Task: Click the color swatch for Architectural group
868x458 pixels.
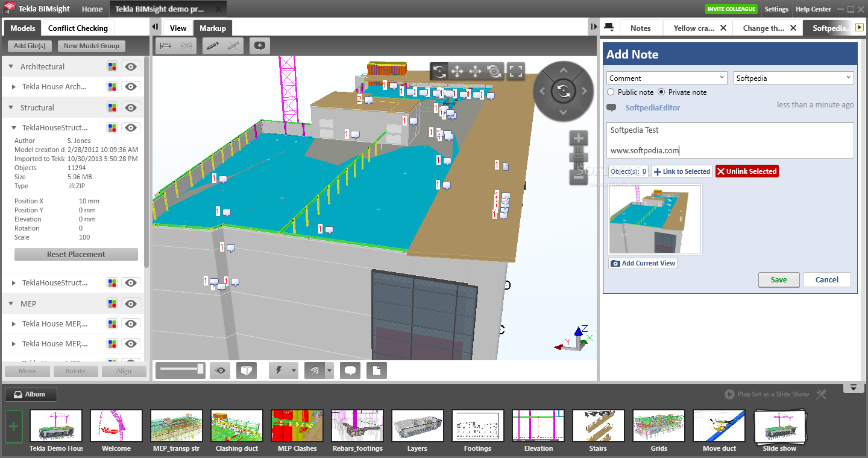Action: pyautogui.click(x=112, y=66)
